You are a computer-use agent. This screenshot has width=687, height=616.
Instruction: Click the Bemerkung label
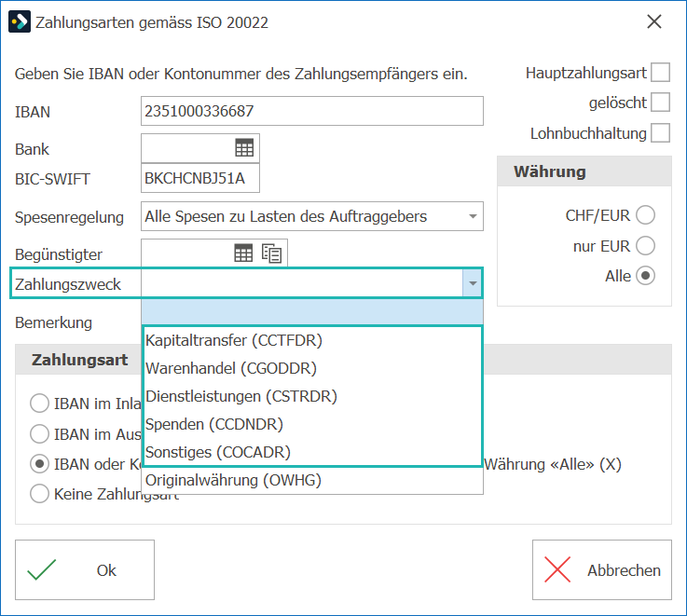click(53, 322)
